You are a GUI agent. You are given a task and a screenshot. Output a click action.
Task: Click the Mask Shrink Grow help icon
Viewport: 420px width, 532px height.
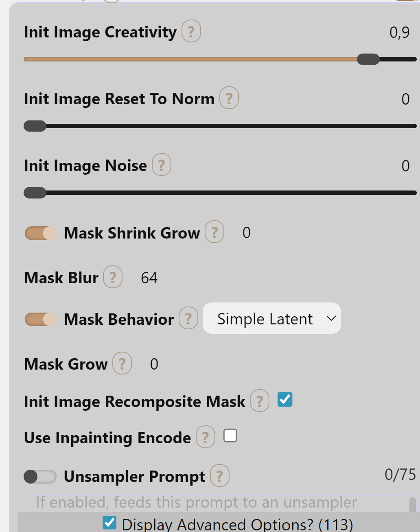[214, 232]
